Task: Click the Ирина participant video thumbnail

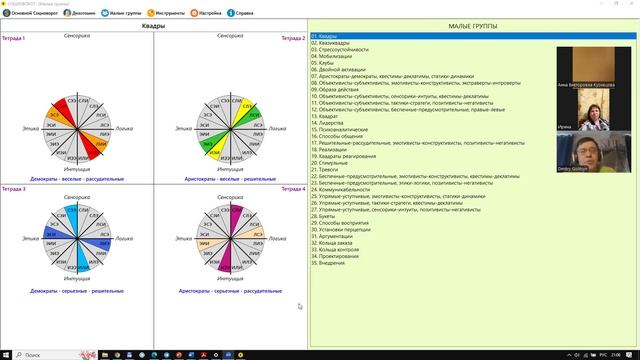Action: click(x=594, y=109)
